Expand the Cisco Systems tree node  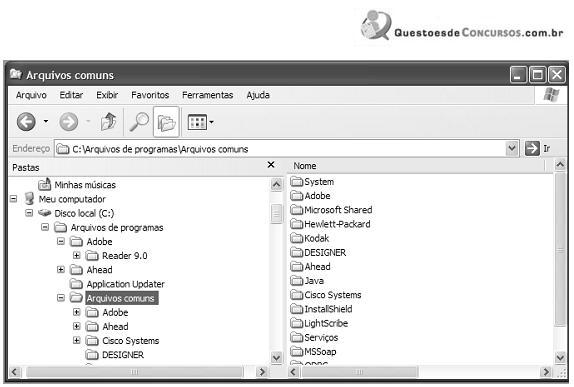pos(77,341)
